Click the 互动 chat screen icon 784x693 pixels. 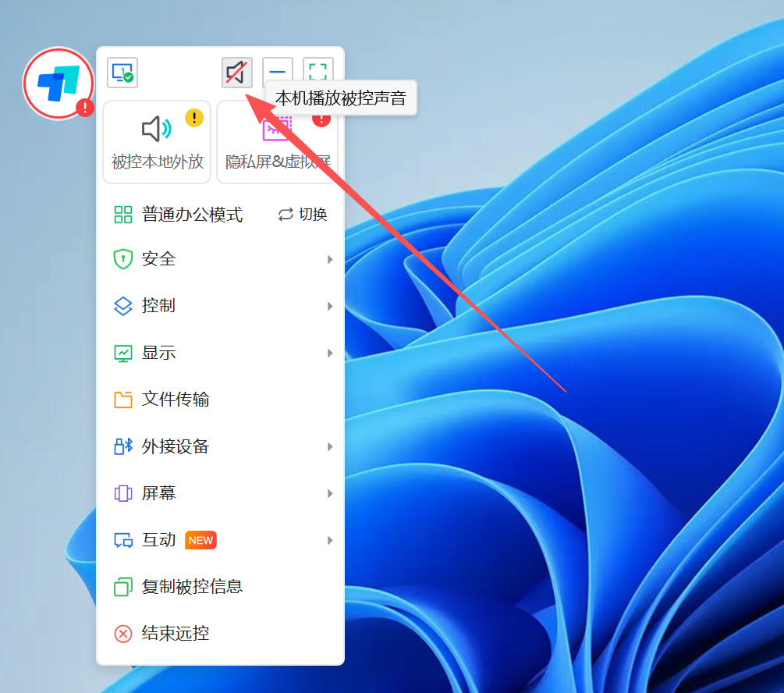tap(123, 540)
